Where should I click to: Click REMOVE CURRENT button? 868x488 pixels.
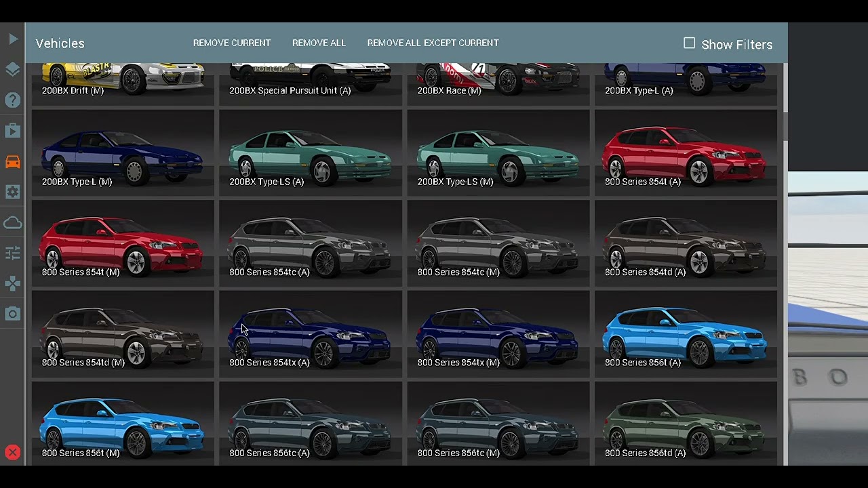[x=232, y=43]
